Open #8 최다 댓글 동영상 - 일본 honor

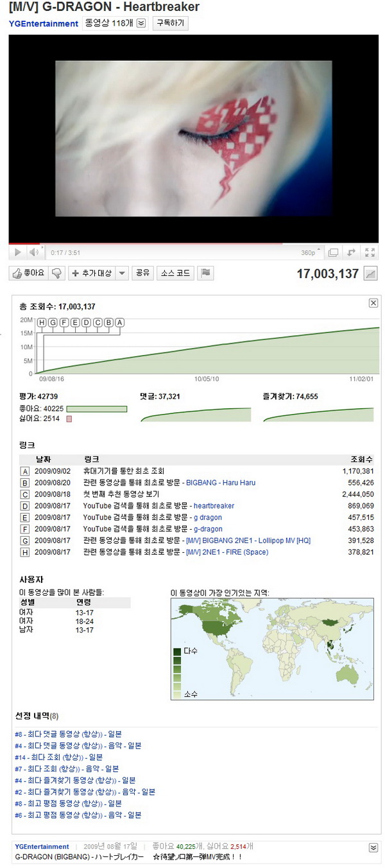coord(68,734)
